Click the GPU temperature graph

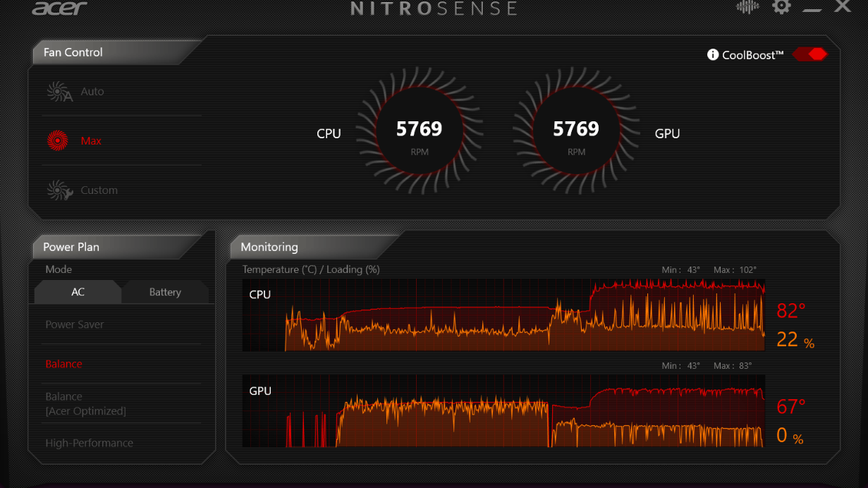[503, 411]
